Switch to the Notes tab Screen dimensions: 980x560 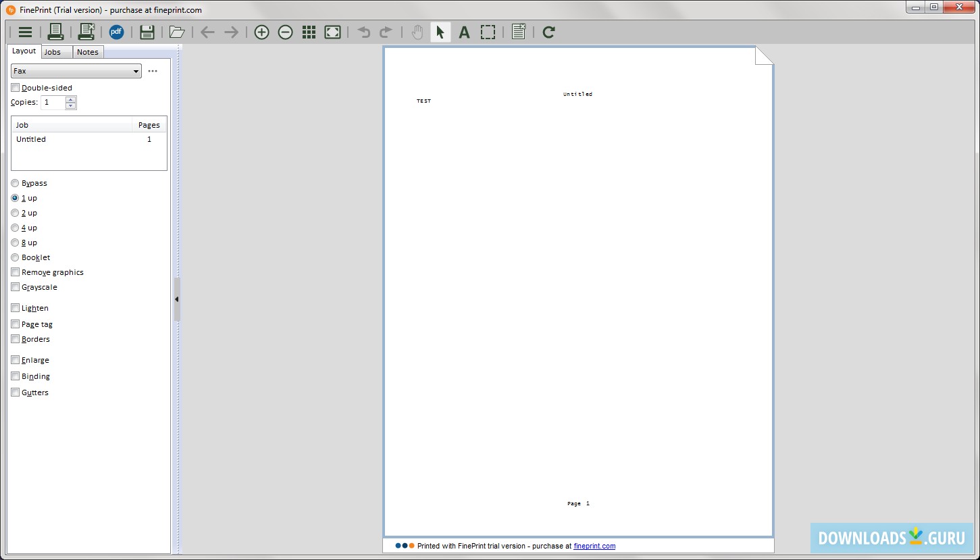click(88, 52)
